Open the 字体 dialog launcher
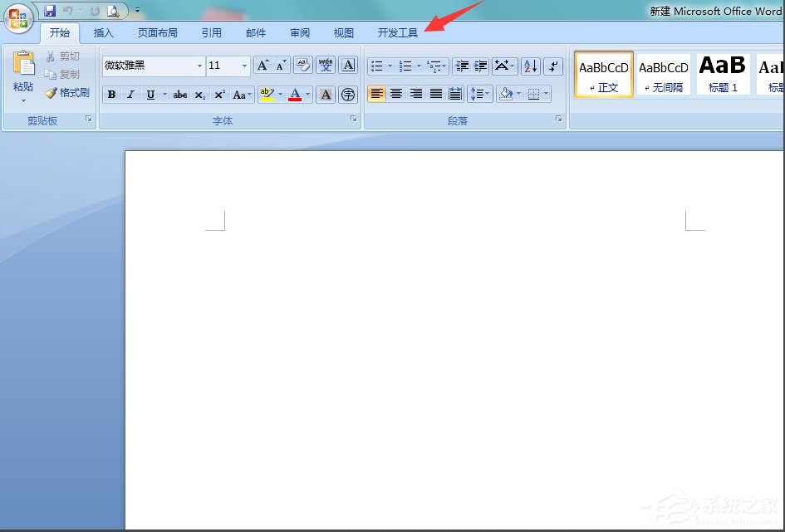Viewport: 785px width, 532px height. tap(355, 120)
